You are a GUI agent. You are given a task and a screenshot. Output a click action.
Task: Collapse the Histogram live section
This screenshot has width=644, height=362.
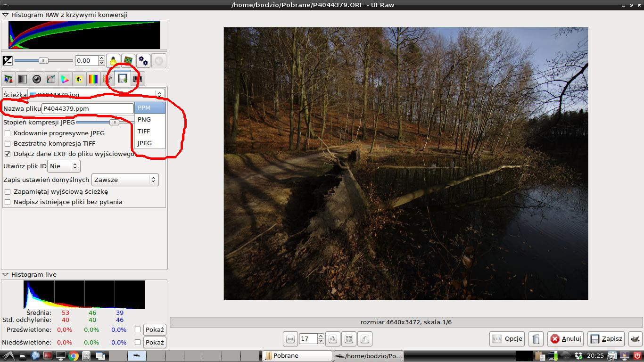tap(6, 274)
